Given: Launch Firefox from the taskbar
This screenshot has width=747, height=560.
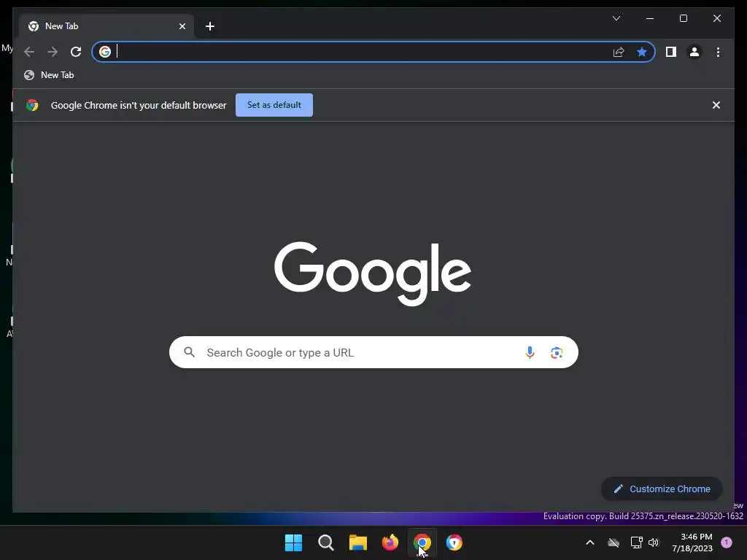Looking at the screenshot, I should pos(390,542).
